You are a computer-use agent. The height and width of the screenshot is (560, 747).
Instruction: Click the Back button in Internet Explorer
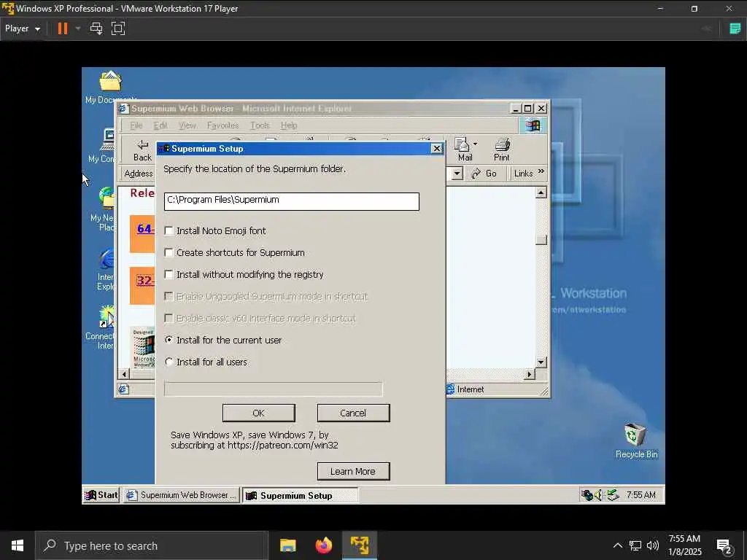pos(142,149)
